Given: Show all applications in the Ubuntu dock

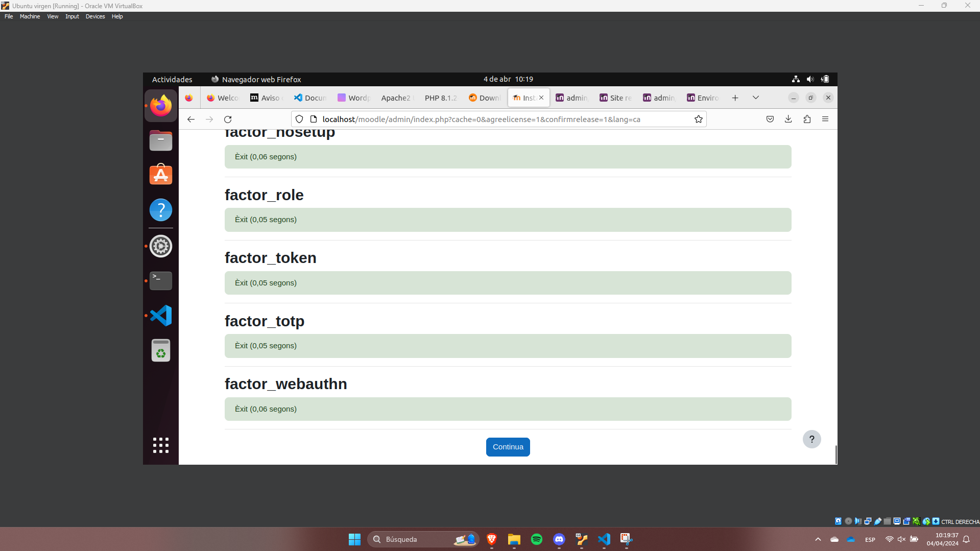Looking at the screenshot, I should point(160,445).
